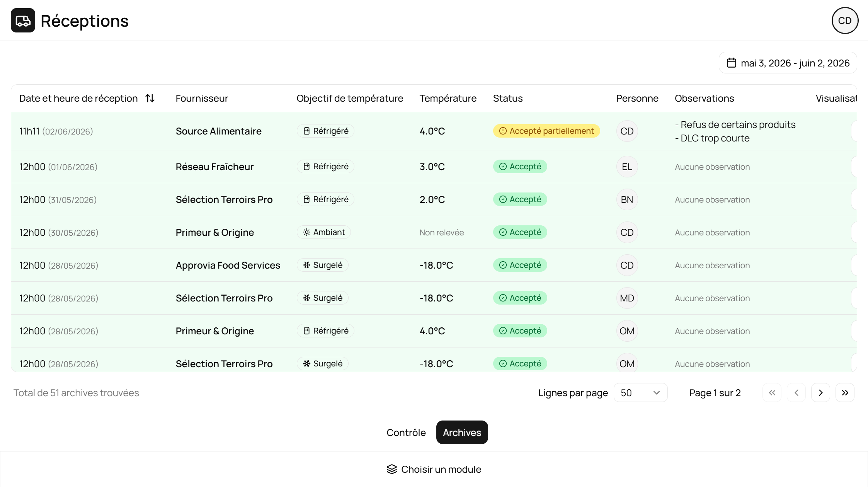868x487 pixels.
Task: Switch to the Contrôle tab
Action: coord(406,433)
